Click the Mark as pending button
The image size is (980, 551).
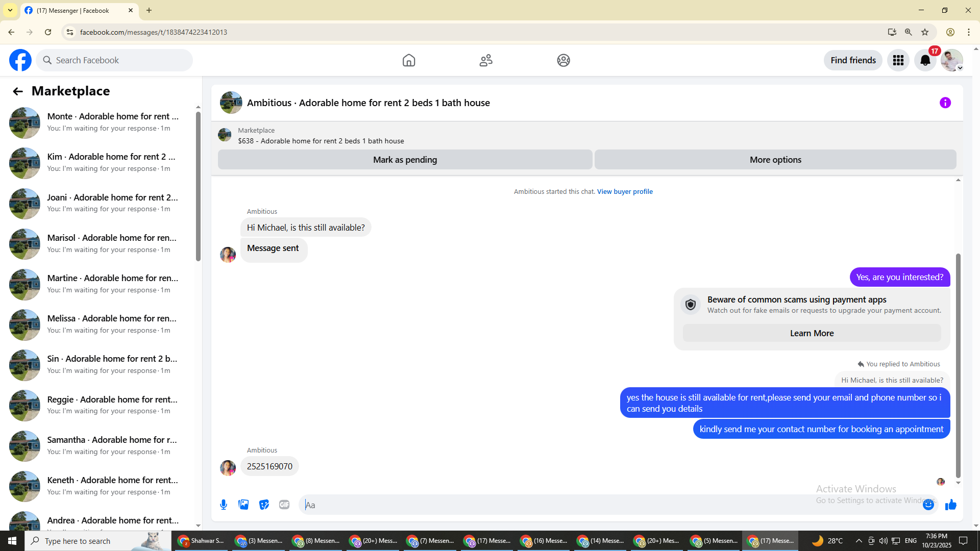405,160
